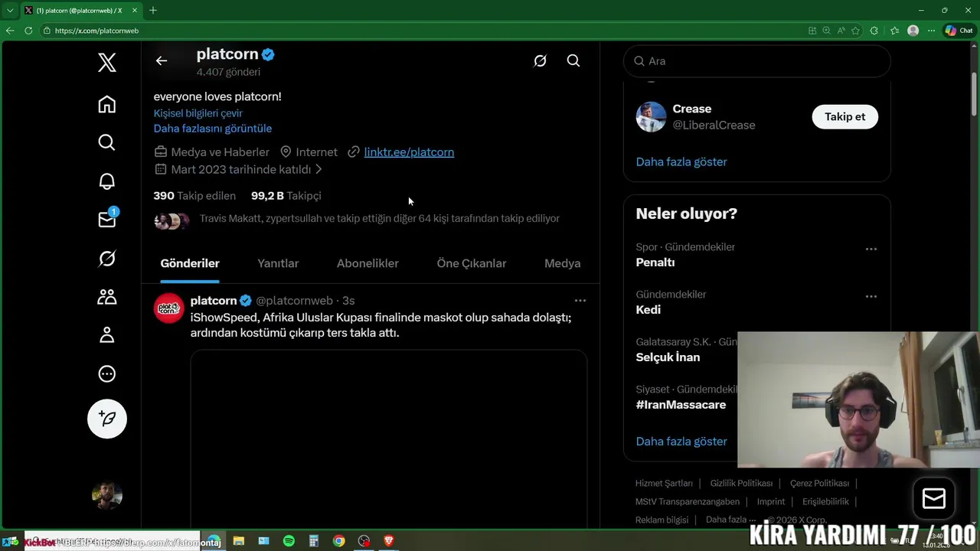Switch to Öne Çıkanlar tab
The height and width of the screenshot is (551, 980).
click(472, 263)
